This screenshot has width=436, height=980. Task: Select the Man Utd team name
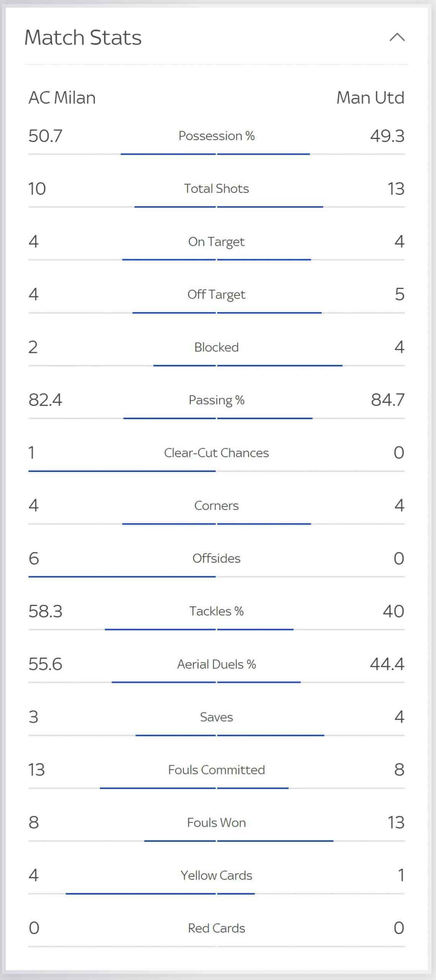point(370,98)
